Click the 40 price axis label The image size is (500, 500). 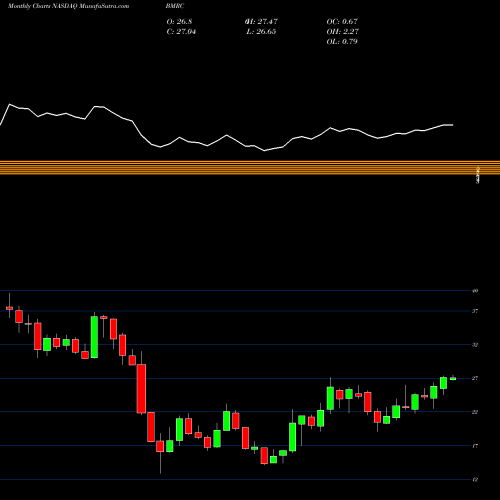tap(475, 291)
